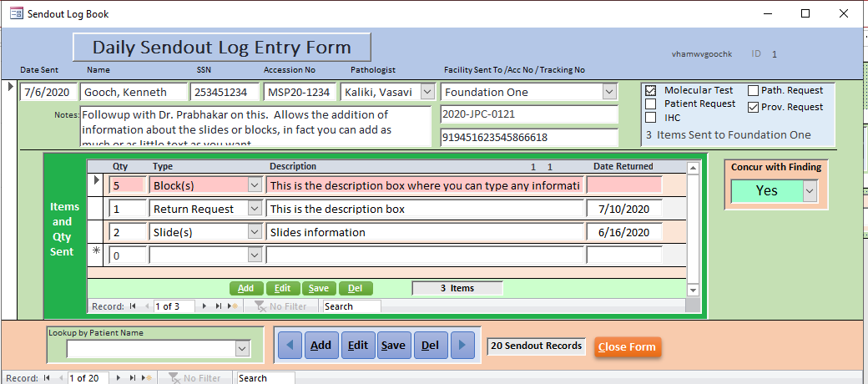The image size is (868, 384).
Task: Go to first record in items subform navigator
Action: (133, 306)
